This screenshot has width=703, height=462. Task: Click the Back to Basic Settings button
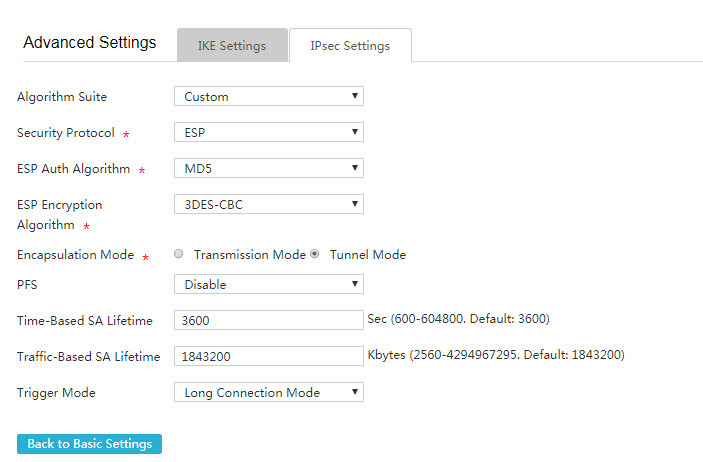(x=89, y=444)
